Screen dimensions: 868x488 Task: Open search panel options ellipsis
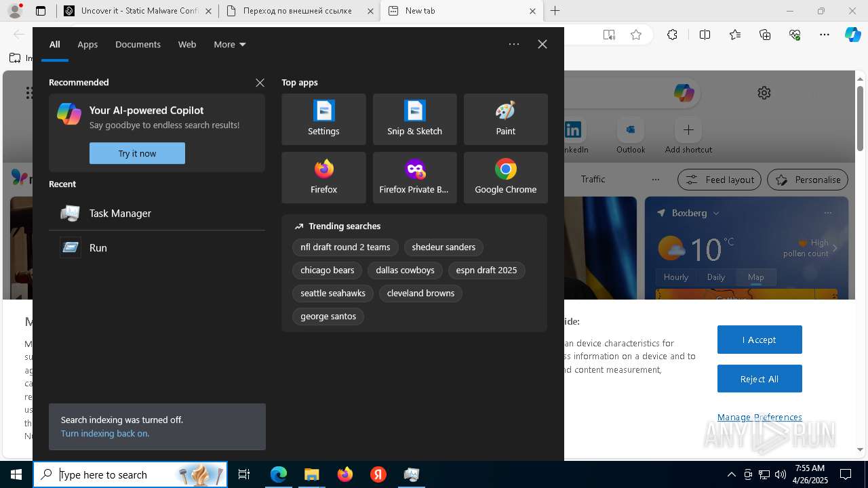[x=514, y=44]
